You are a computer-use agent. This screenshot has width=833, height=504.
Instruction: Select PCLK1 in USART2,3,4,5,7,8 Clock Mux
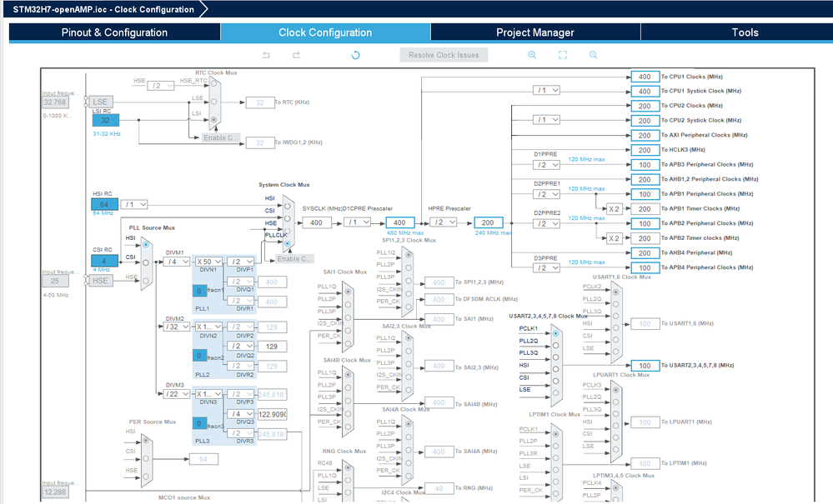[x=555, y=334]
